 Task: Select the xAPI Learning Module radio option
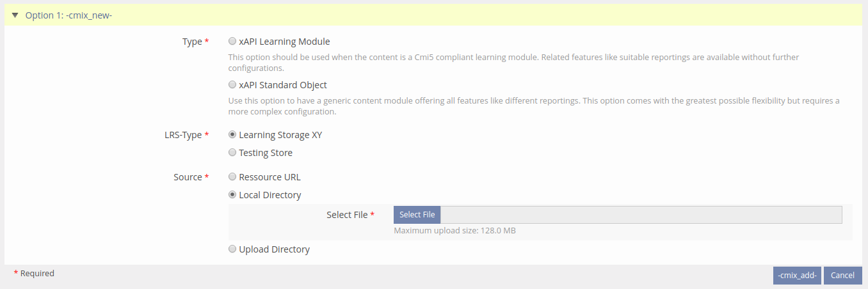(232, 42)
